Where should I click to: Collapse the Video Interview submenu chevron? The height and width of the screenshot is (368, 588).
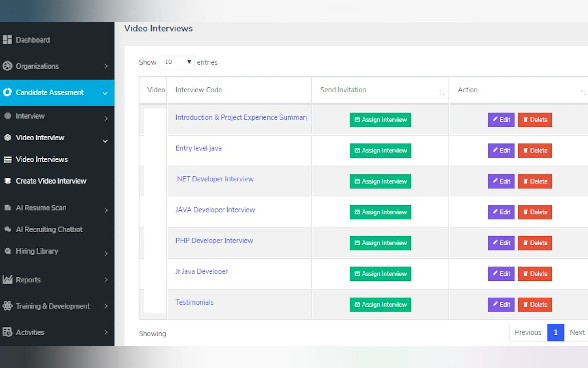tap(105, 141)
